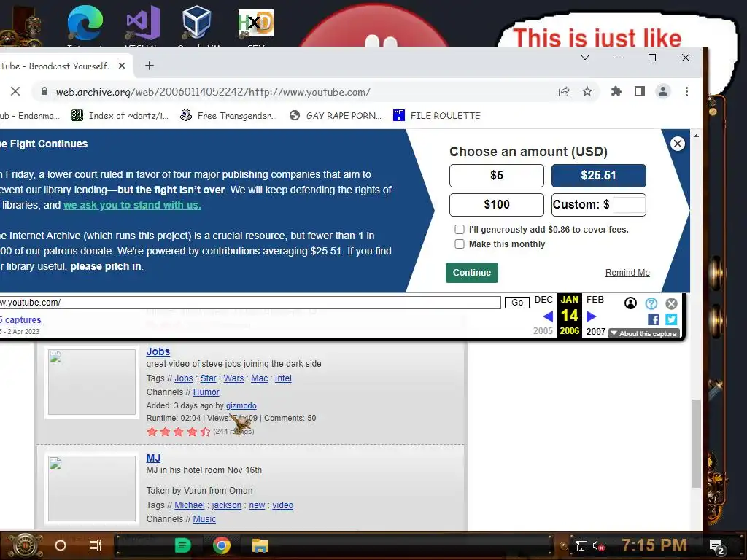Screen dimensions: 747x560
Task: Click the Star tag link
Action: coord(208,378)
